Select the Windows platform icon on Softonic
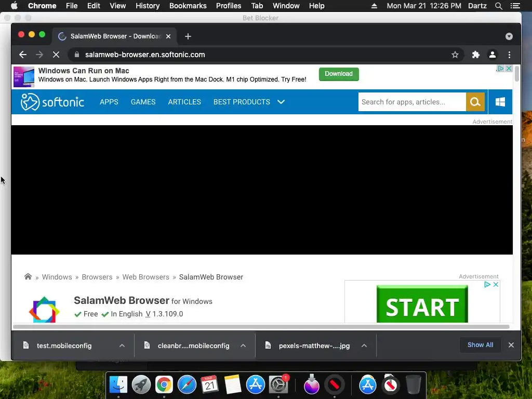Screen dimensions: 532x399 click(x=500, y=102)
